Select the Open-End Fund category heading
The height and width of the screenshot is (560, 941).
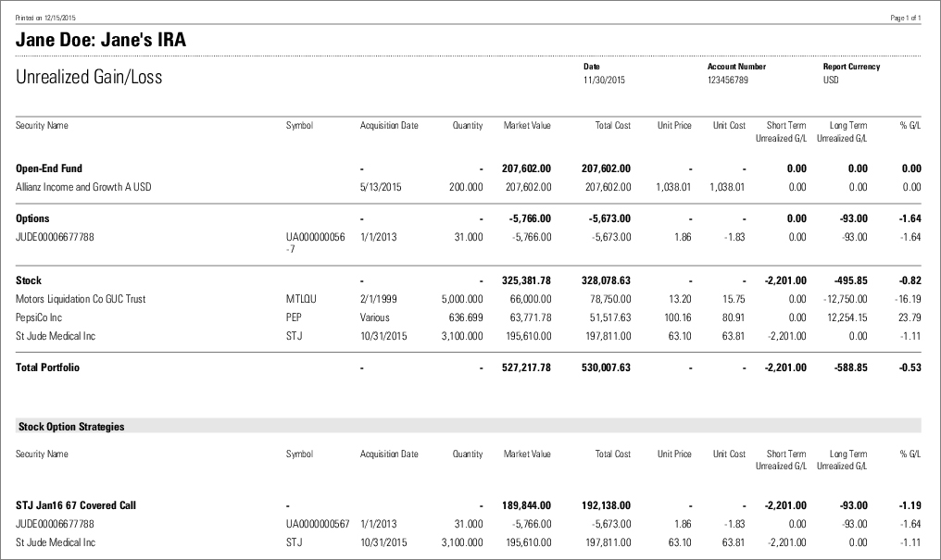point(49,168)
